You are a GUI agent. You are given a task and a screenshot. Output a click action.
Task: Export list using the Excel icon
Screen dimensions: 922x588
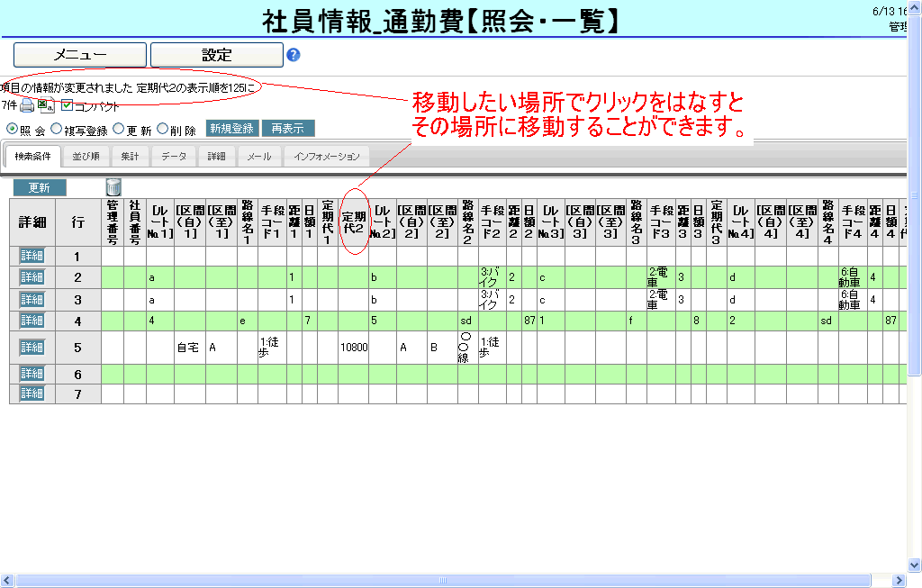click(46, 106)
